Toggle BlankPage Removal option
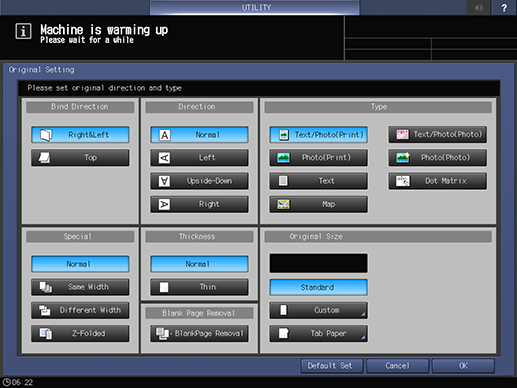Screen dimensions: 517x388 [199, 333]
